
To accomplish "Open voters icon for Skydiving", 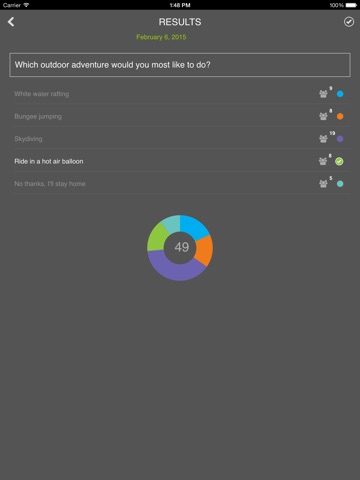I will pyautogui.click(x=323, y=139).
